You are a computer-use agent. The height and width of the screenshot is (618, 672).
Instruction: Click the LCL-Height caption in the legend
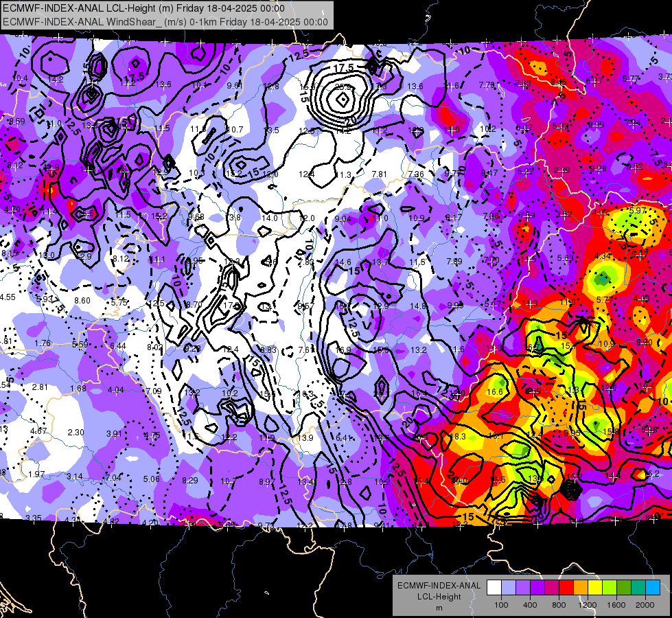coord(439,597)
